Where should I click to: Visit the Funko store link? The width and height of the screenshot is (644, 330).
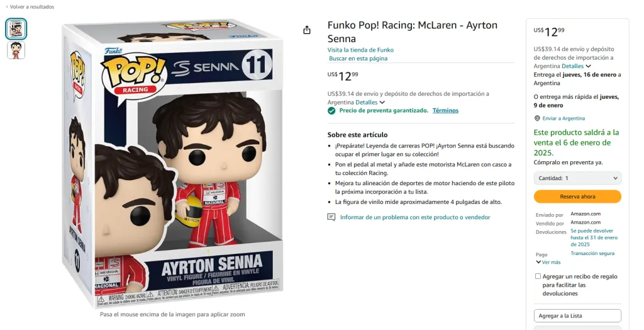click(x=360, y=50)
